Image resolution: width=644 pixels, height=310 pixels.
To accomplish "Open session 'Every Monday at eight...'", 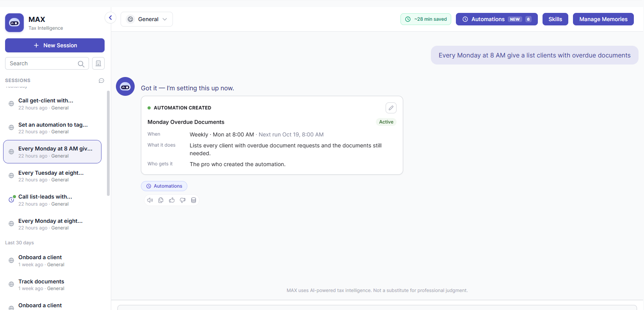I will pyautogui.click(x=52, y=224).
